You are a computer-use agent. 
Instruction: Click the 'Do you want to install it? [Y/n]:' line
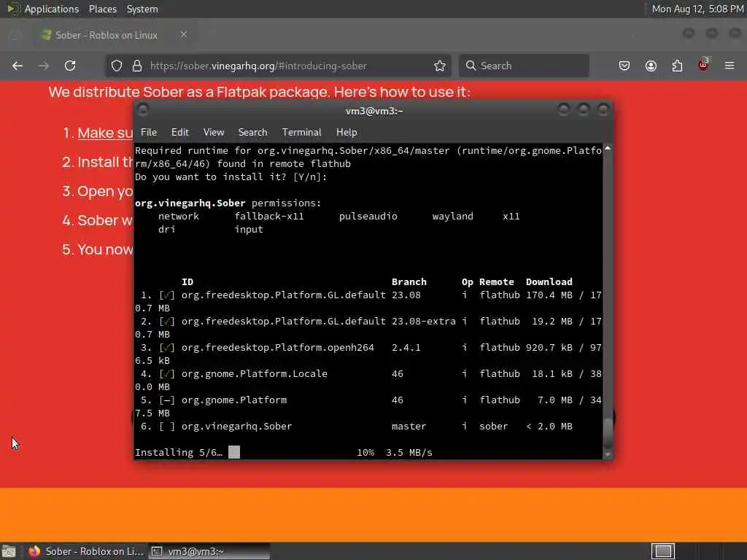click(x=231, y=176)
